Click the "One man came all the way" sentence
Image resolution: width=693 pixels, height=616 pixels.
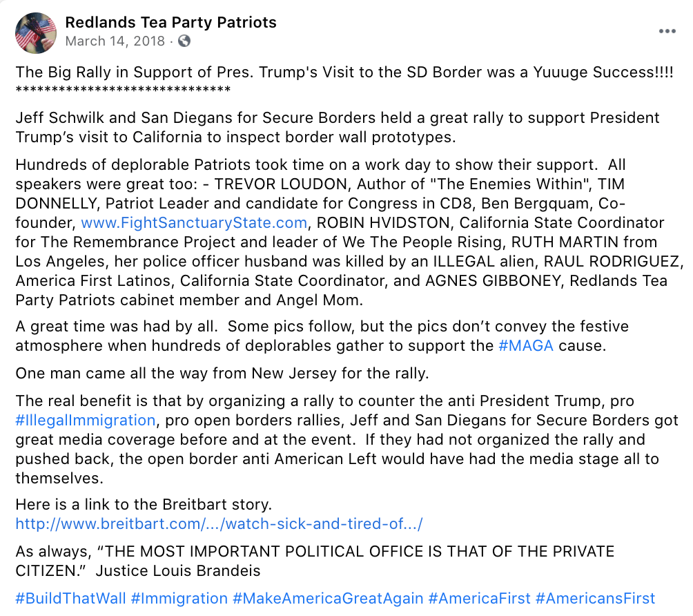(x=222, y=374)
